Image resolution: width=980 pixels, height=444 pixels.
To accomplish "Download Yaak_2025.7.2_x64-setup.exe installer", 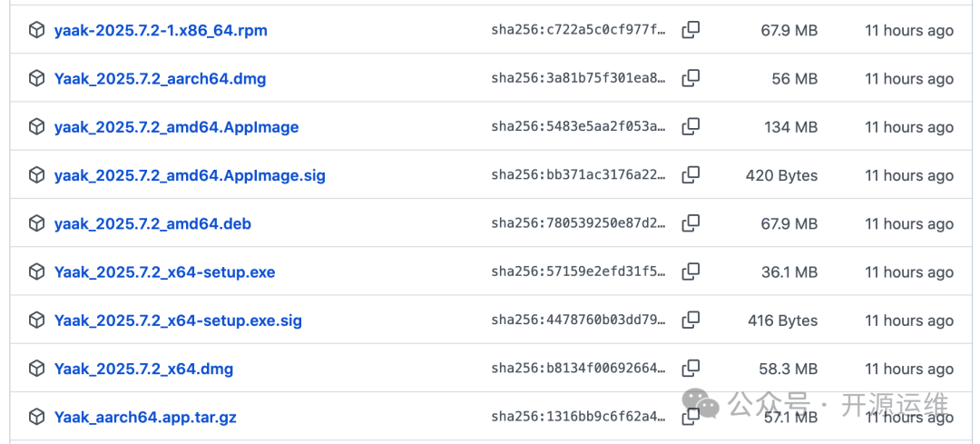I will pos(164,272).
